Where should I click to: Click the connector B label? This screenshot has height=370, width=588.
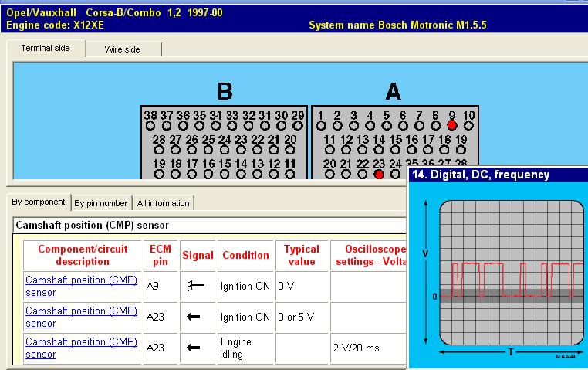coord(225,91)
